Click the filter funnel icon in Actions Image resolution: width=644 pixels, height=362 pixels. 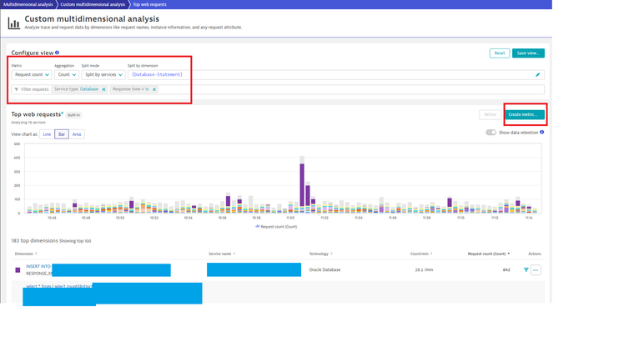click(x=526, y=270)
